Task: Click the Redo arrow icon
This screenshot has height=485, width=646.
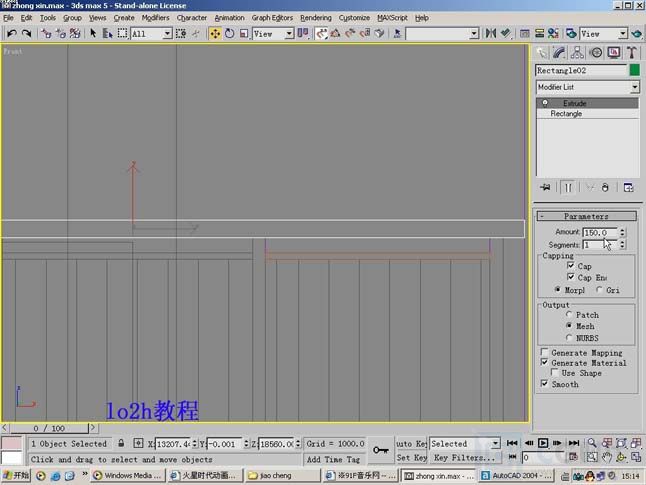Action: click(x=26, y=33)
